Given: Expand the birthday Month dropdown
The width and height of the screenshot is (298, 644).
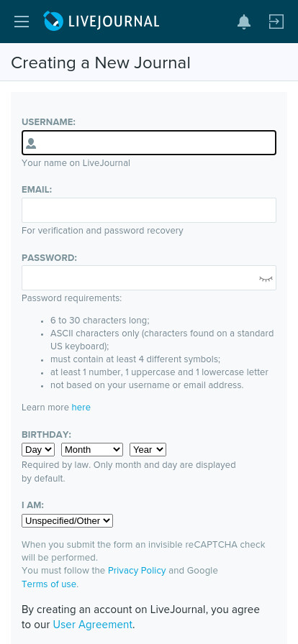Looking at the screenshot, I should point(92,450).
